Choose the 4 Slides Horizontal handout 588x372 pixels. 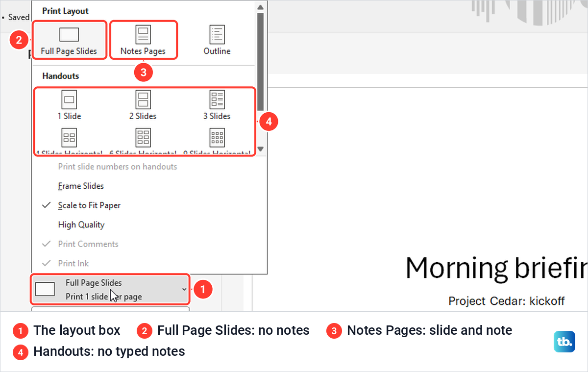[x=69, y=141]
